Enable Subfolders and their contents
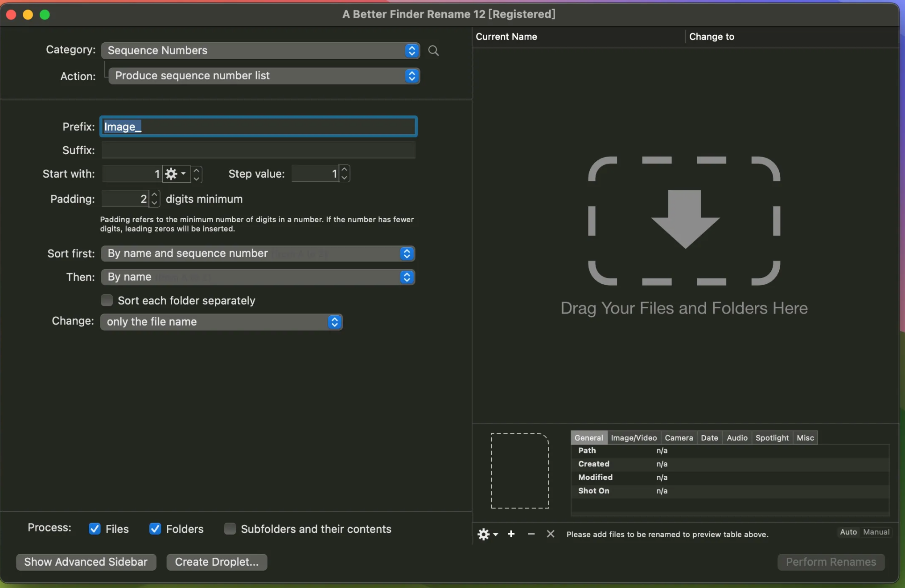 point(230,529)
